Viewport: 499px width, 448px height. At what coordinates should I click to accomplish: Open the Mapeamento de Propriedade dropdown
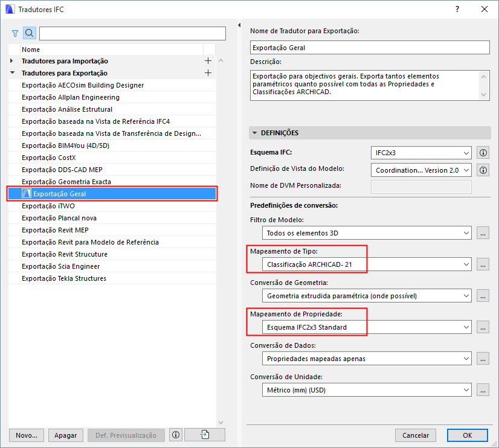pos(367,327)
